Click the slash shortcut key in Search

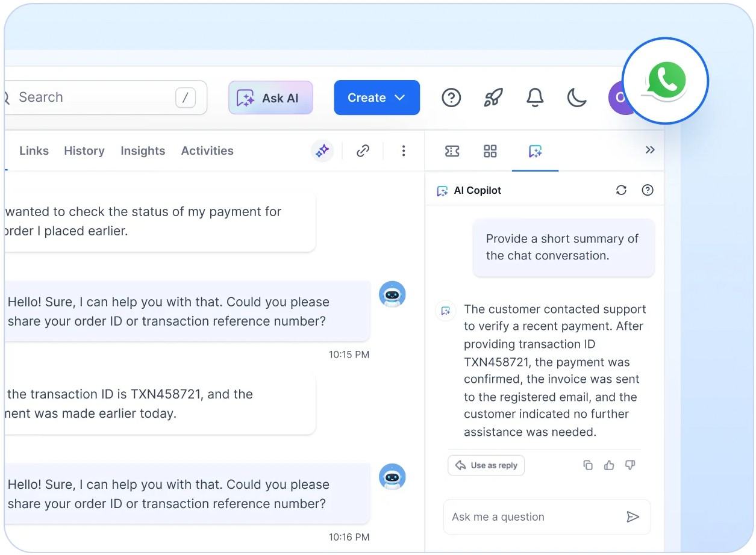pos(186,98)
